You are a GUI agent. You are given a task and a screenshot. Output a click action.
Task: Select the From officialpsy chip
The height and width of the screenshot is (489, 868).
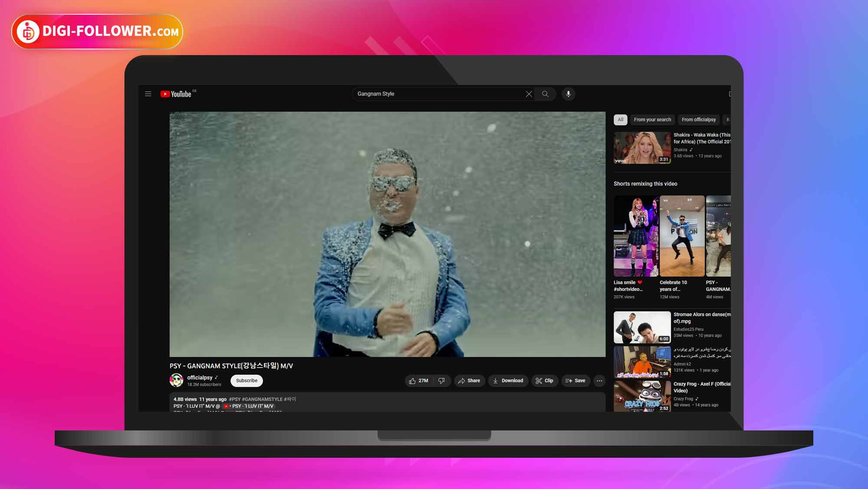698,120
